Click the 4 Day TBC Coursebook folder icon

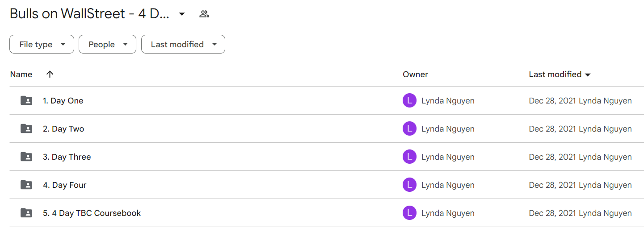tap(26, 213)
